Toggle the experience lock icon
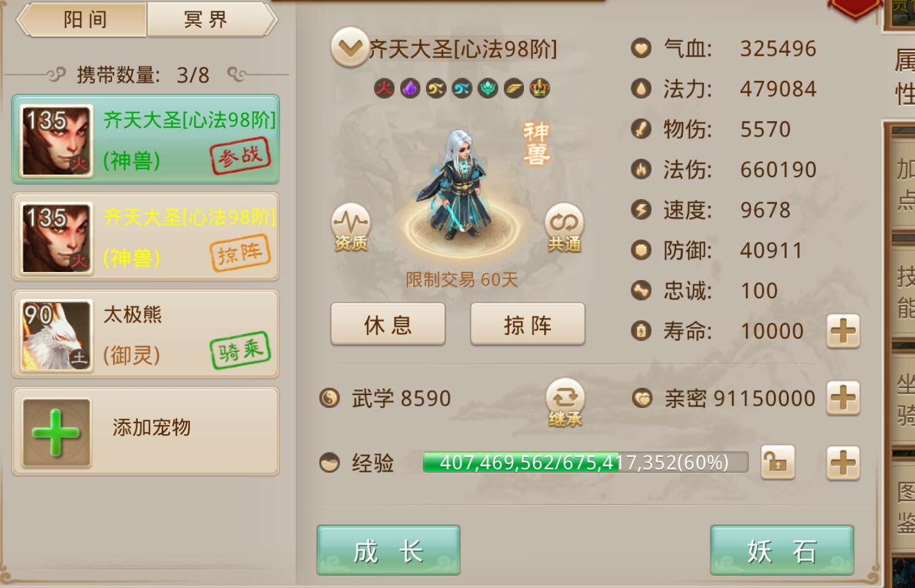 coord(778,462)
